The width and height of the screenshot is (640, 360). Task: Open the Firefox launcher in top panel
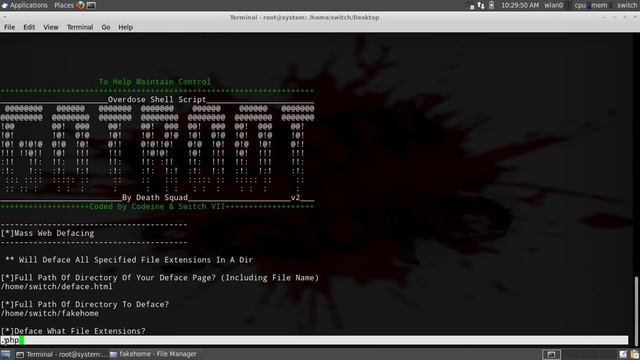80,5
